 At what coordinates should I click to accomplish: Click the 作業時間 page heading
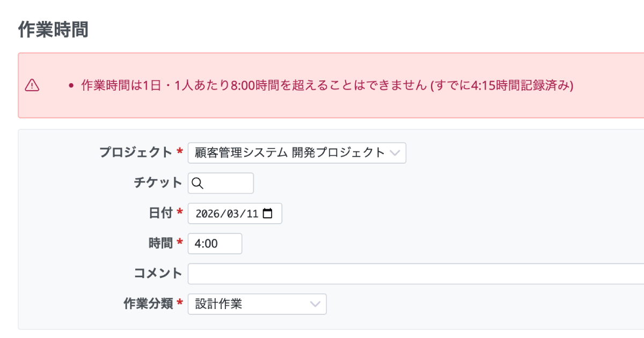click(x=53, y=30)
